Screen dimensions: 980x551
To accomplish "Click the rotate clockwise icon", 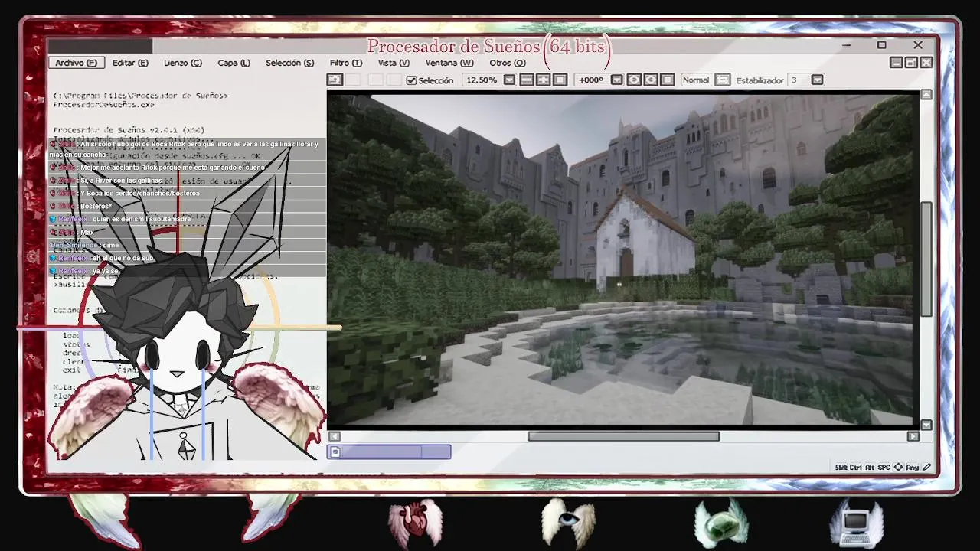I will [651, 80].
